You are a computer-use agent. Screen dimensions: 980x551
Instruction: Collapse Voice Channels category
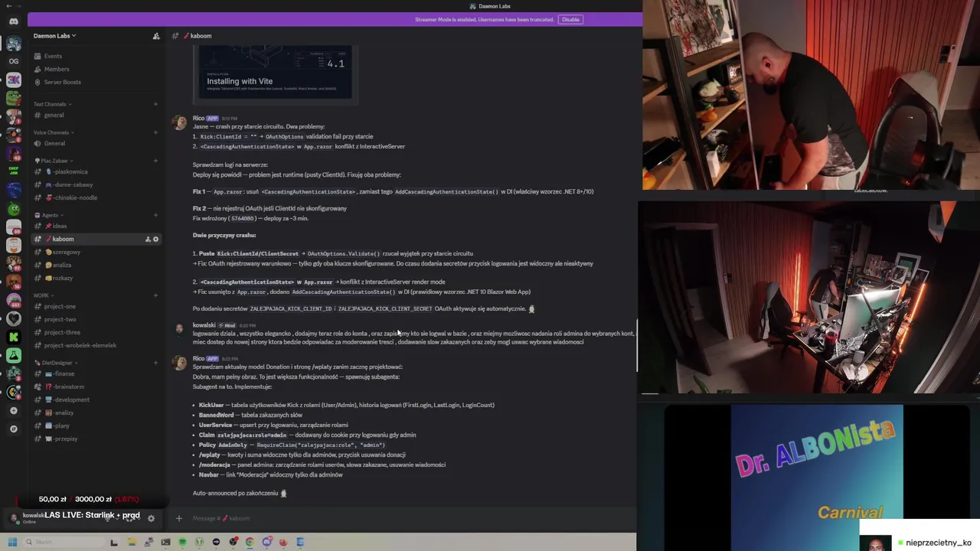53,132
